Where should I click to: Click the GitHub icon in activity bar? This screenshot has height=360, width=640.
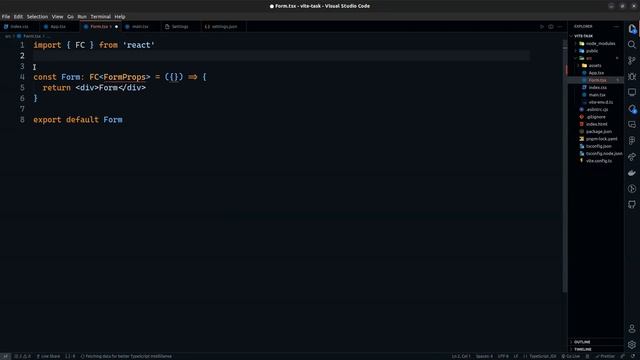click(632, 204)
